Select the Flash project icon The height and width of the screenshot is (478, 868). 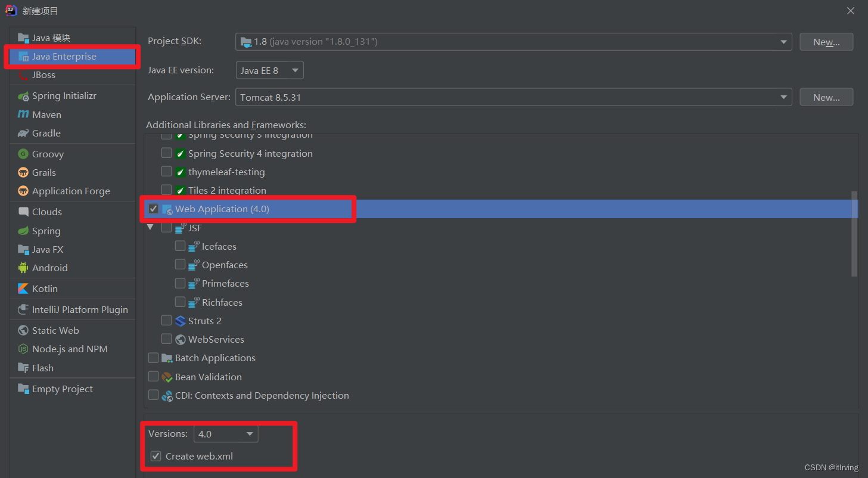tap(23, 368)
